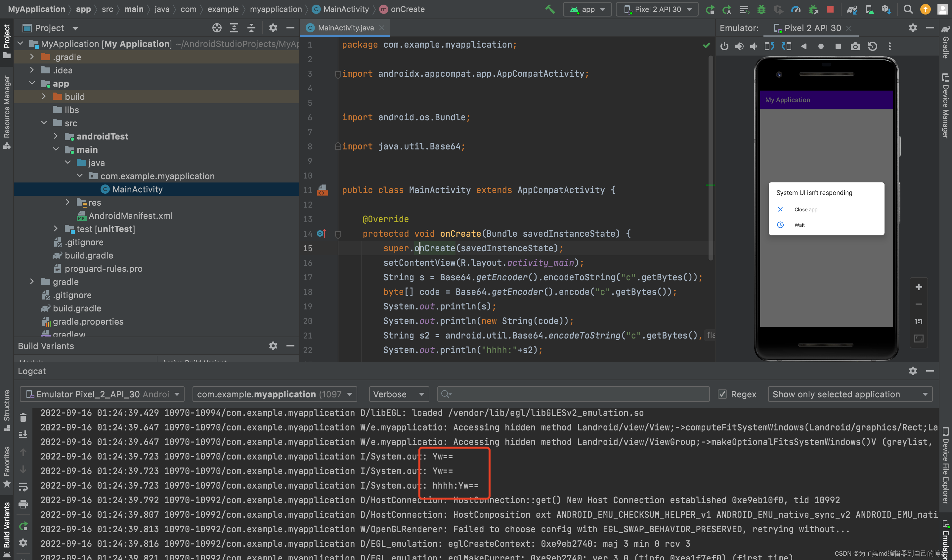The height and width of the screenshot is (560, 952).
Task: Click Wait in emulator dialog
Action: pyautogui.click(x=800, y=225)
